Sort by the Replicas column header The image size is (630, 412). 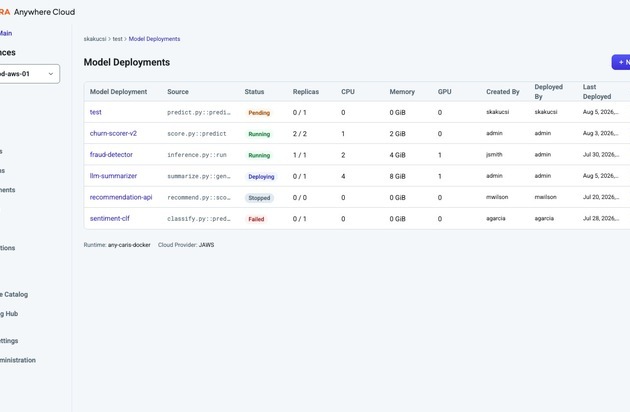point(306,92)
